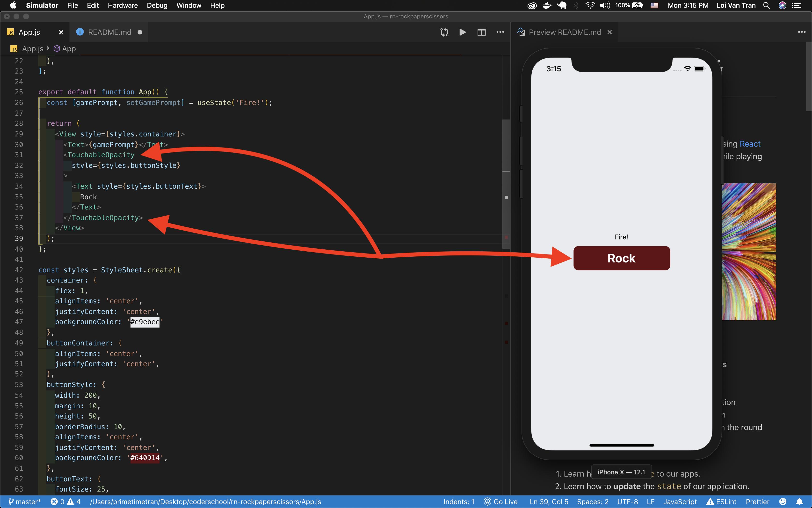Open the US flag input source menu
This screenshot has height=508, width=812.
[654, 5]
